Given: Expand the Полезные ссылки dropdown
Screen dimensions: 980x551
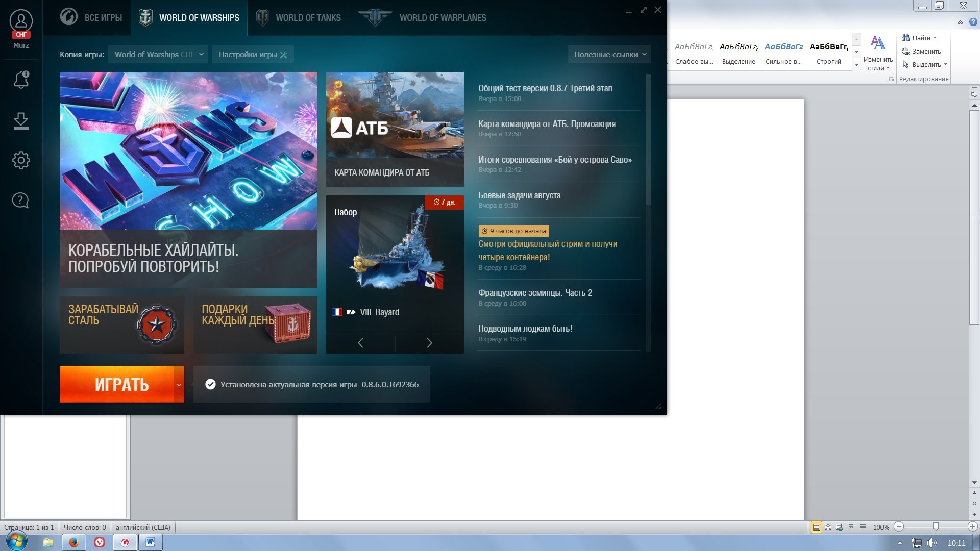Looking at the screenshot, I should tap(609, 54).
